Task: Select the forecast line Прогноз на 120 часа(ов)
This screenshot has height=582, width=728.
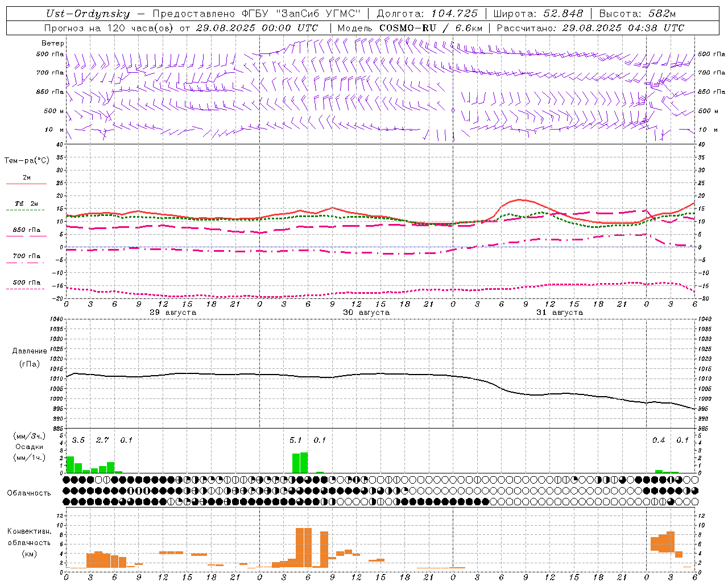Action: click(110, 28)
